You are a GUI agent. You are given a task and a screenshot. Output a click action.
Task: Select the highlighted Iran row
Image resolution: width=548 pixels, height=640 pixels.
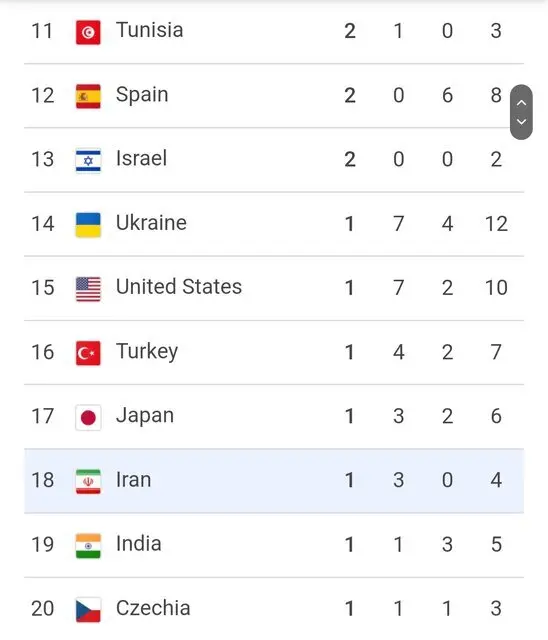point(274,481)
